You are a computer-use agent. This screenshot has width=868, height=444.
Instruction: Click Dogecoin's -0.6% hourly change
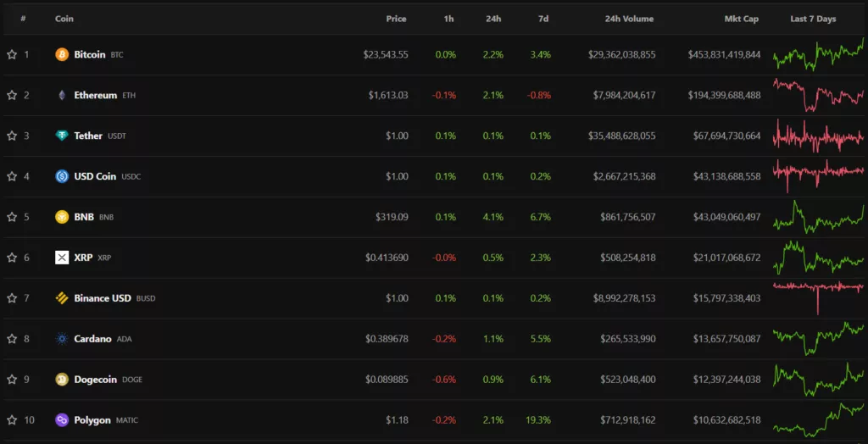[x=444, y=380]
